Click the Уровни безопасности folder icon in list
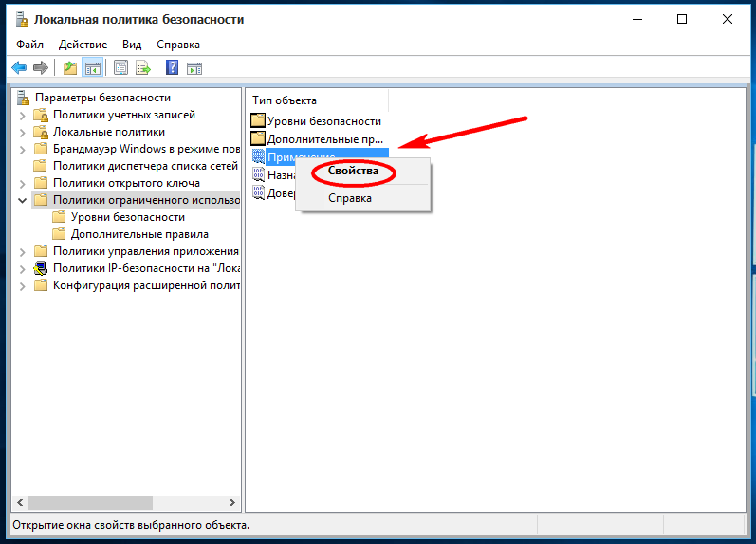Screen dimensions: 756x544 coord(258,121)
